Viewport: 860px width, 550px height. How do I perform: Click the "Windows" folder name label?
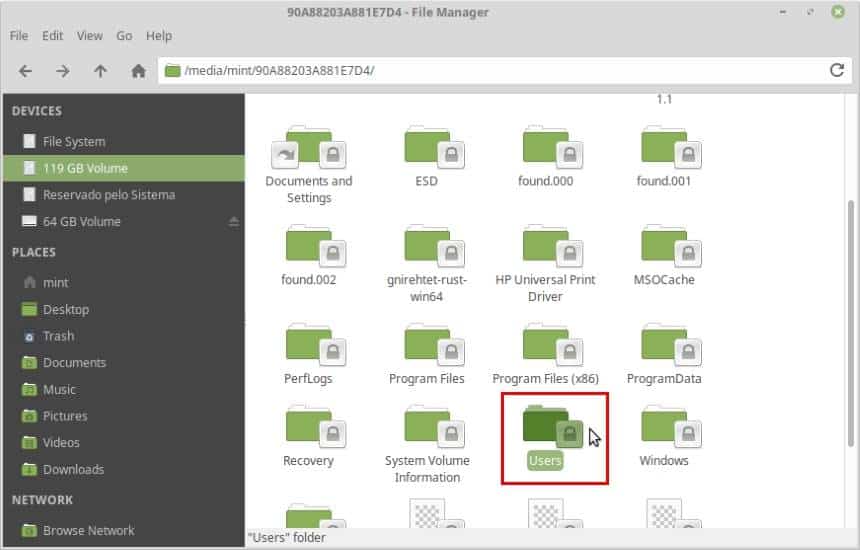click(x=664, y=461)
